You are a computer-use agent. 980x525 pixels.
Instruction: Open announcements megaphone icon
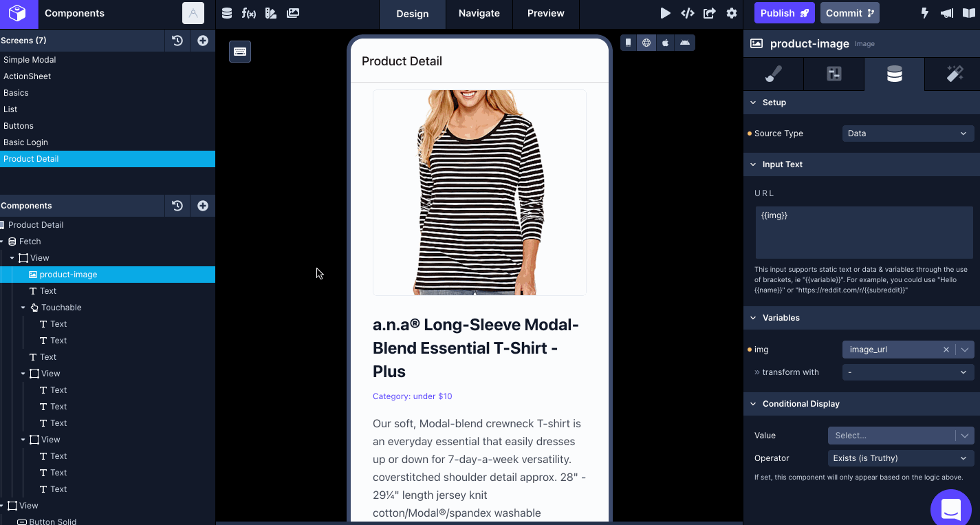(947, 13)
